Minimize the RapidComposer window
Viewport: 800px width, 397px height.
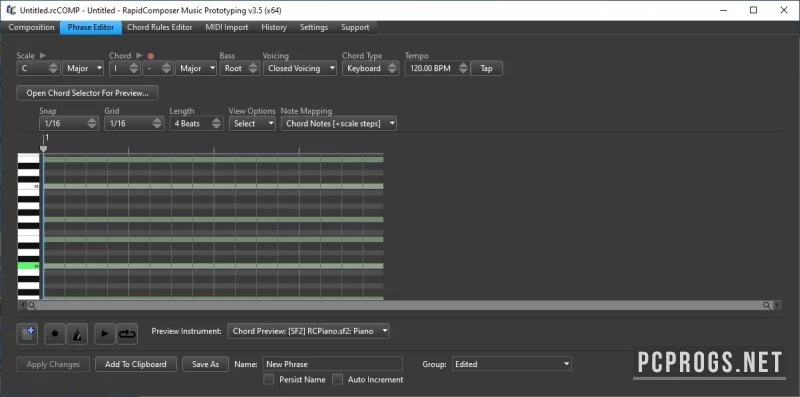[723, 10]
